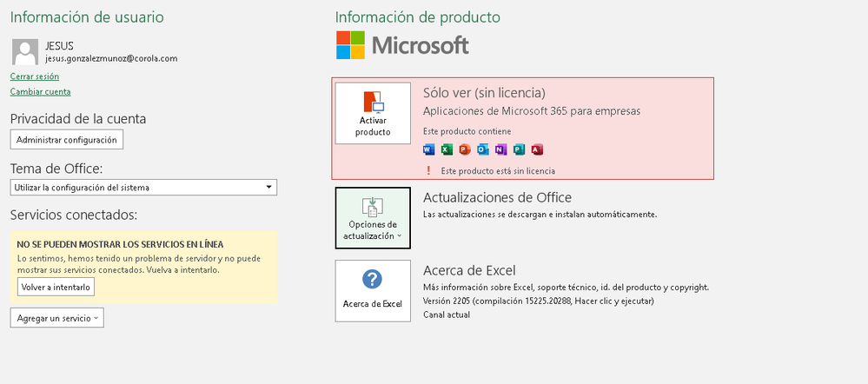Screen dimensions: 868x384
Task: Click the Publisher app icon
Action: click(x=519, y=149)
